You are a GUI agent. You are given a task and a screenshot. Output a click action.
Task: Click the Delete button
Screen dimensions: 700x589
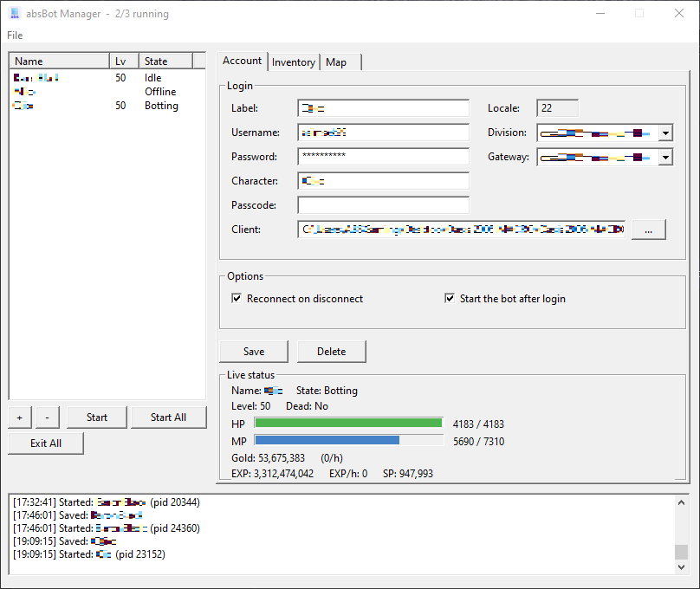(331, 352)
